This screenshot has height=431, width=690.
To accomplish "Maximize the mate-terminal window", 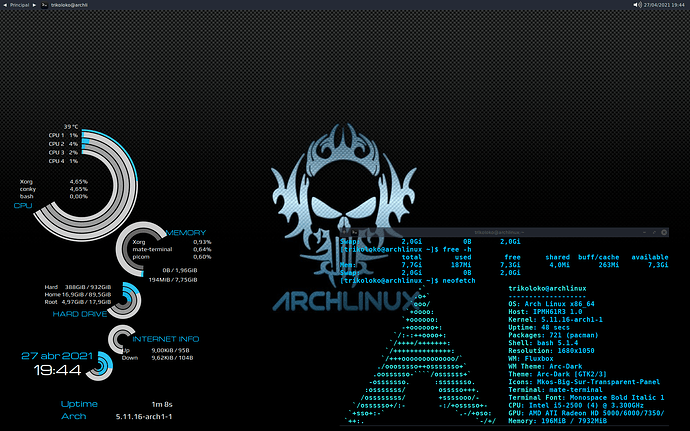I will click(654, 232).
